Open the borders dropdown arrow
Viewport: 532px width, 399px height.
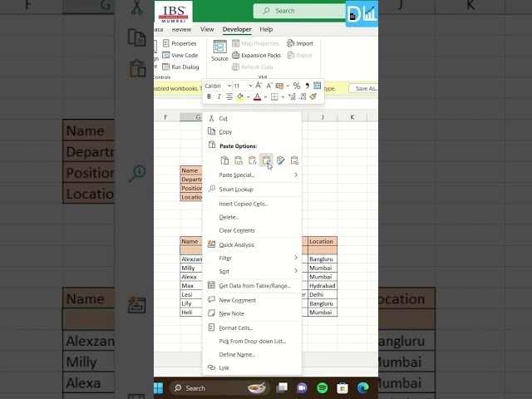coord(283,97)
